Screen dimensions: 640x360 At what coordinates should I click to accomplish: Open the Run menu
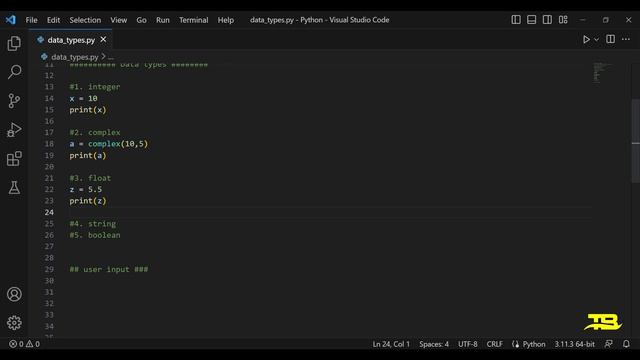click(x=162, y=20)
